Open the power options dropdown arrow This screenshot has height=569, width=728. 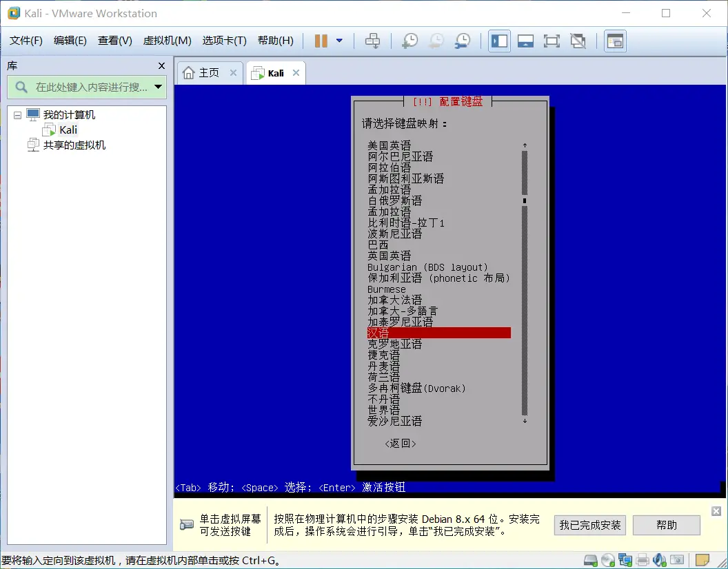click(339, 41)
